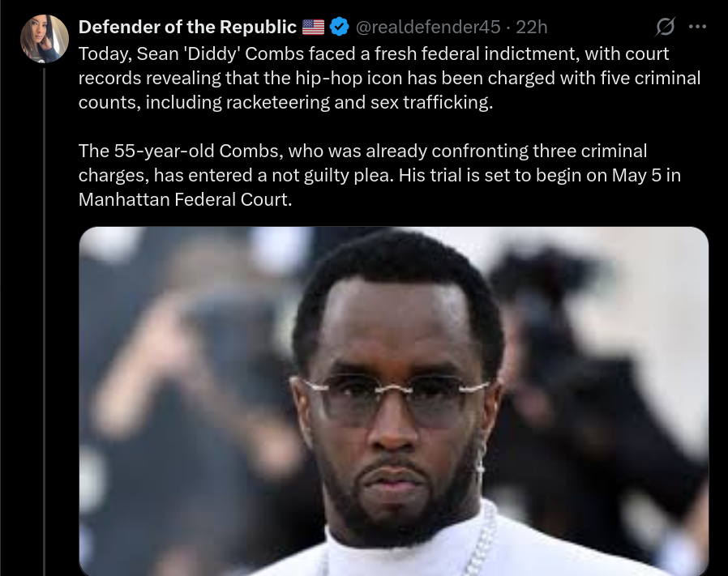Click the paragraph starting 'The 55-year-old Combs'
This screenshot has width=728, height=576.
pyautogui.click(x=379, y=175)
